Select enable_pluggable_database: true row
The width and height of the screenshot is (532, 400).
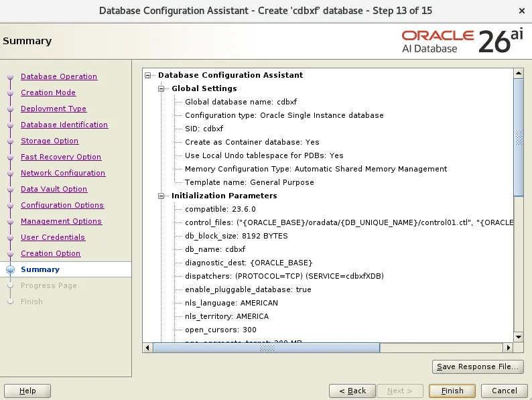click(x=248, y=289)
